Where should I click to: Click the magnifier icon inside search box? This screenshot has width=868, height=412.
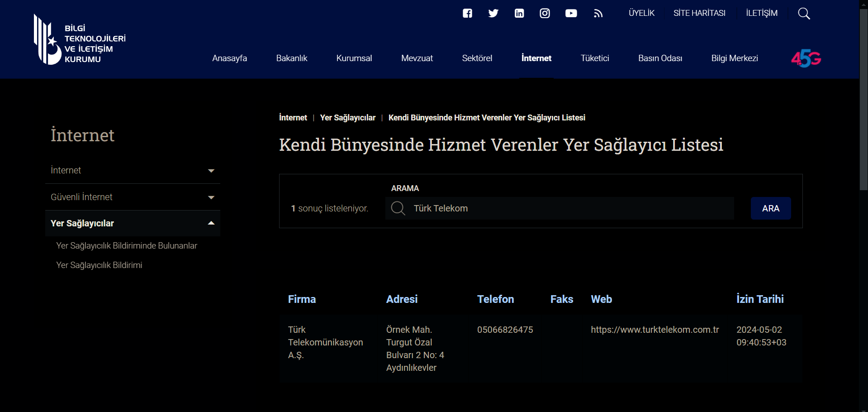398,208
